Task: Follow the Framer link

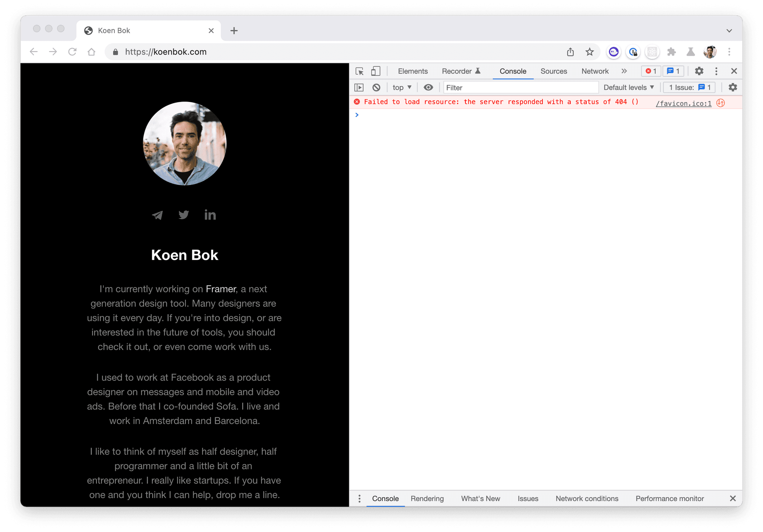Action: (x=221, y=289)
